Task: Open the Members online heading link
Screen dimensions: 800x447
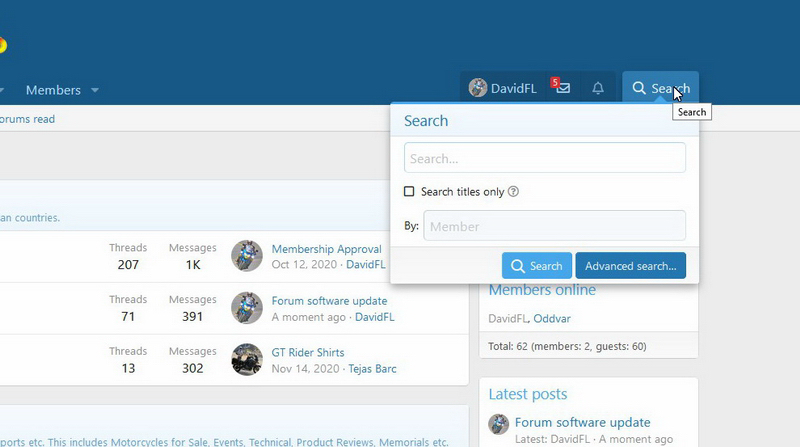Action: [542, 290]
